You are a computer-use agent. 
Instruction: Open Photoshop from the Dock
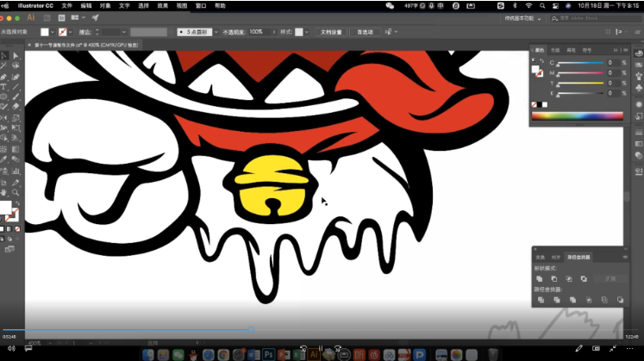tap(269, 354)
